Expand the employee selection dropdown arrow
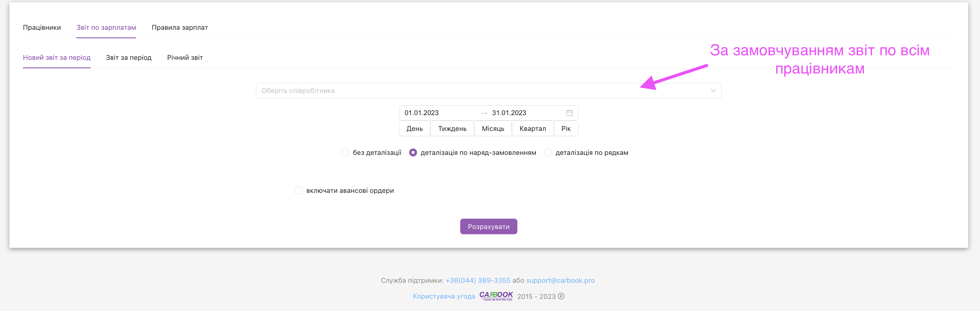This screenshot has height=311, width=980. click(x=713, y=91)
